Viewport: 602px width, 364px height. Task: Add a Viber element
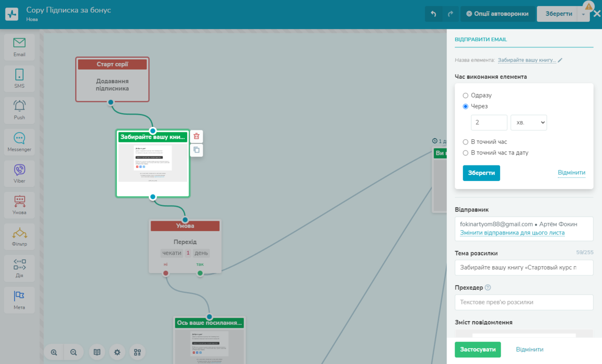tap(20, 173)
